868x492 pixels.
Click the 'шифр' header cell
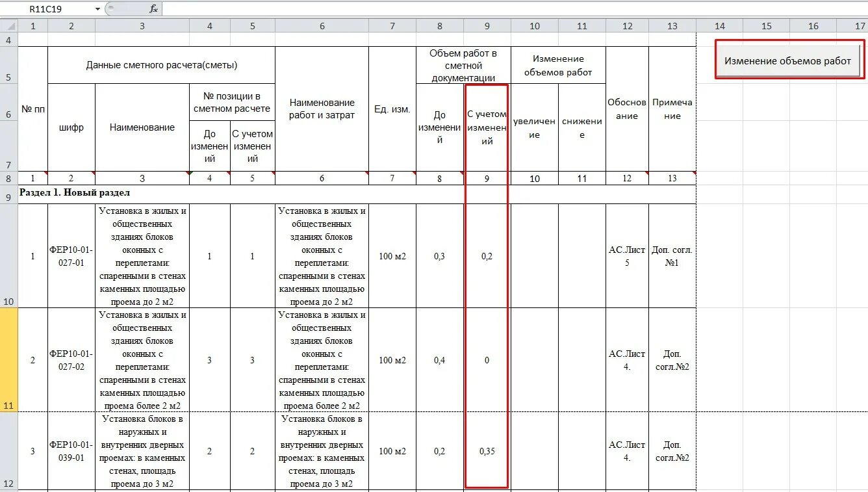pos(71,127)
